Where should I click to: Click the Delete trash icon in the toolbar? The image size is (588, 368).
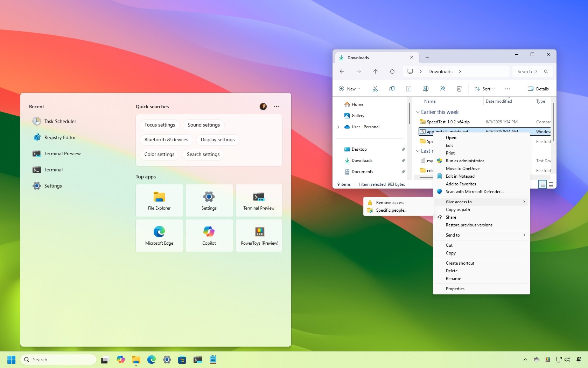tap(459, 89)
